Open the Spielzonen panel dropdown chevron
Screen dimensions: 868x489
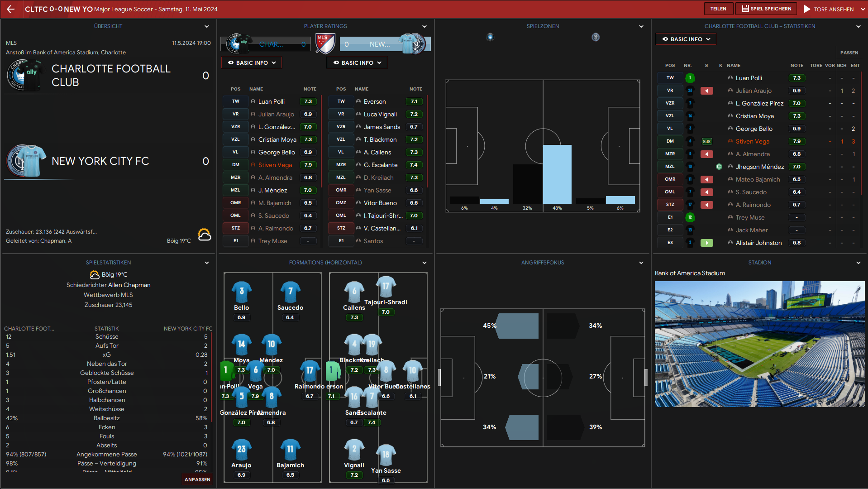coord(641,26)
